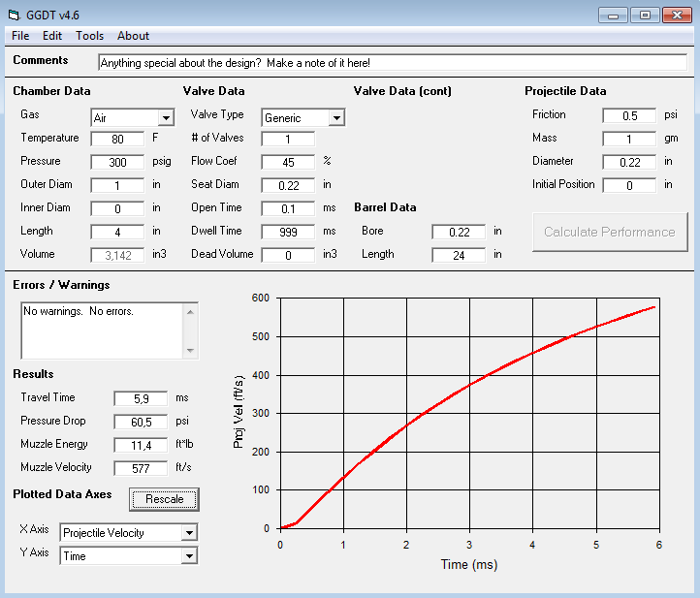The image size is (700, 598).
Task: Click the valve Open Time field
Action: click(288, 208)
